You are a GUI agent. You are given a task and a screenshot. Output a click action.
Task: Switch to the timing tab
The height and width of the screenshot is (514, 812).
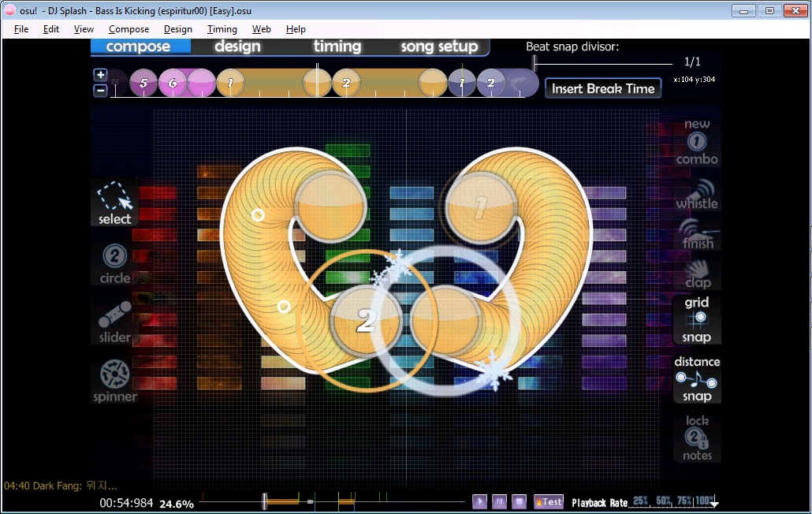[337, 46]
